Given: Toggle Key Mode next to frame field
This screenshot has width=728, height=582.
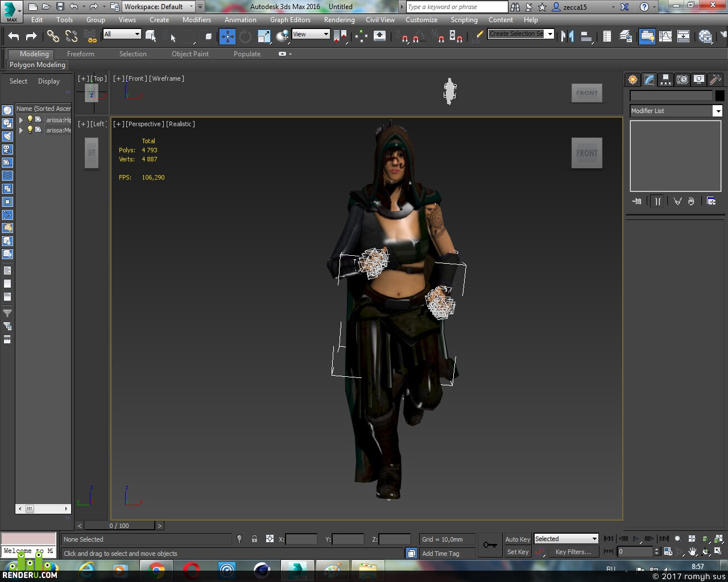Looking at the screenshot, I should [609, 551].
